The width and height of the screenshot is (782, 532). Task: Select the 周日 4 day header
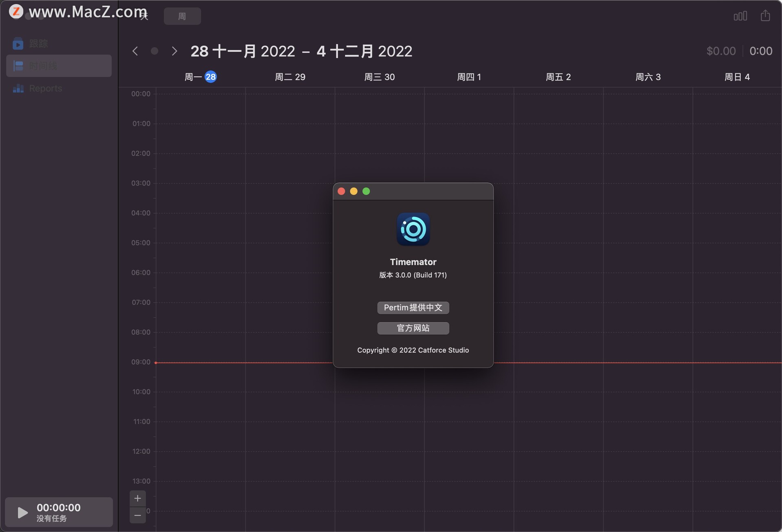tap(737, 77)
